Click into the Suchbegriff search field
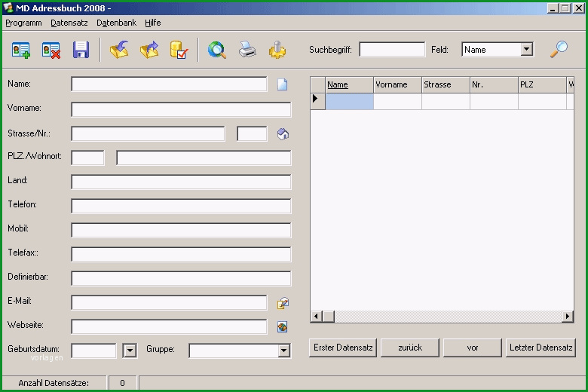Image resolution: width=588 pixels, height=392 pixels. [392, 50]
